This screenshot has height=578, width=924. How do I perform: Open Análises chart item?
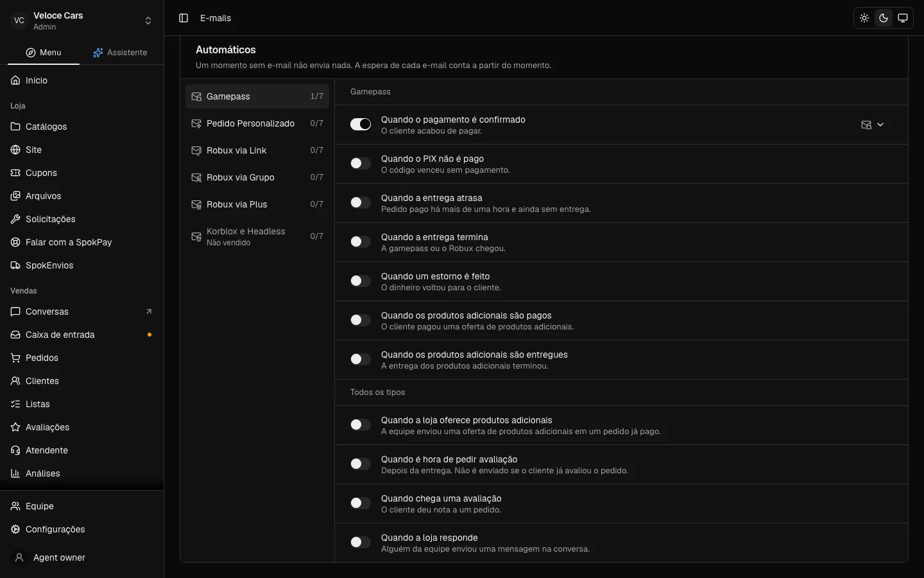pos(81,473)
